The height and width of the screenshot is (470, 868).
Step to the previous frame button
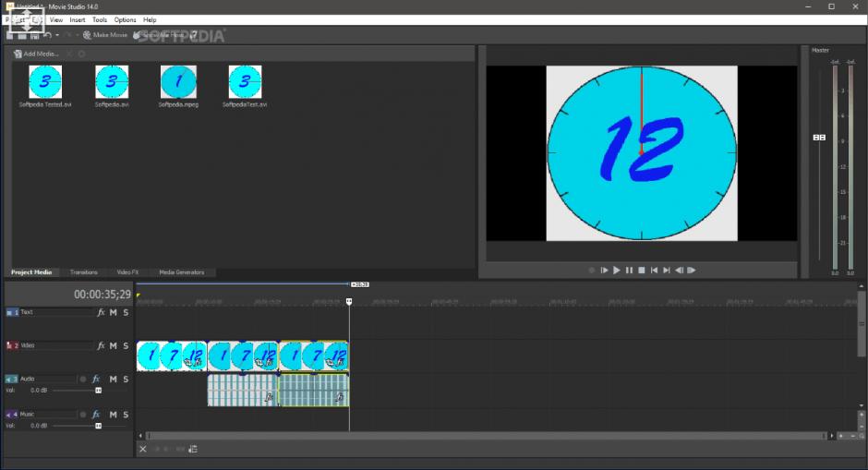click(x=680, y=271)
